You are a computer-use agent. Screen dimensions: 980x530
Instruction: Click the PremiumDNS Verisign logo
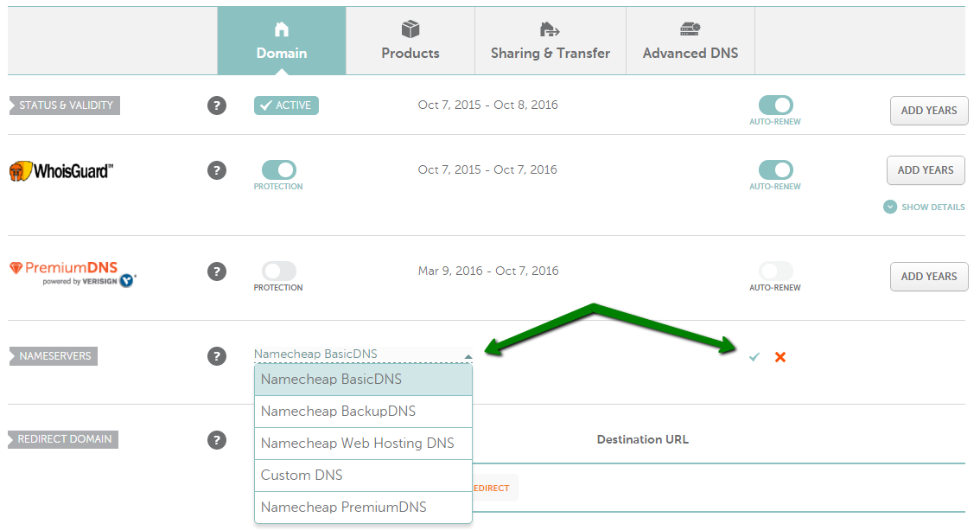pyautogui.click(x=73, y=274)
